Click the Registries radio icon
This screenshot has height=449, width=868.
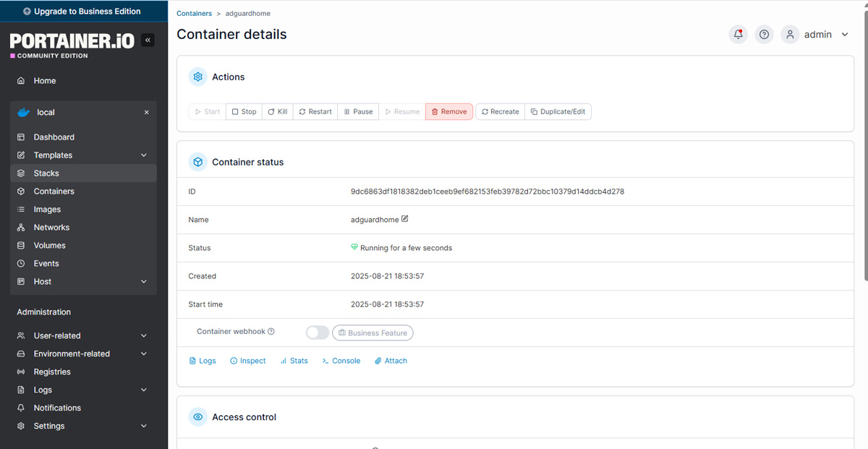21,372
